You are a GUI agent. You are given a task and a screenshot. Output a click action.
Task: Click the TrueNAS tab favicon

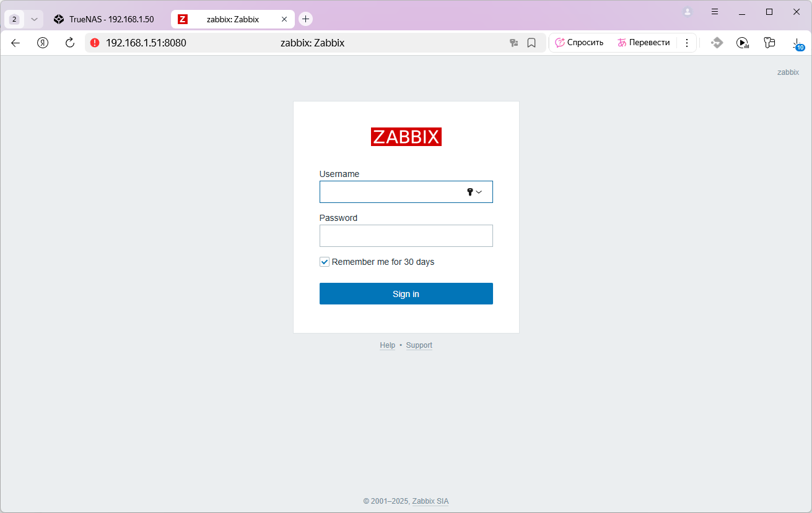(x=59, y=19)
